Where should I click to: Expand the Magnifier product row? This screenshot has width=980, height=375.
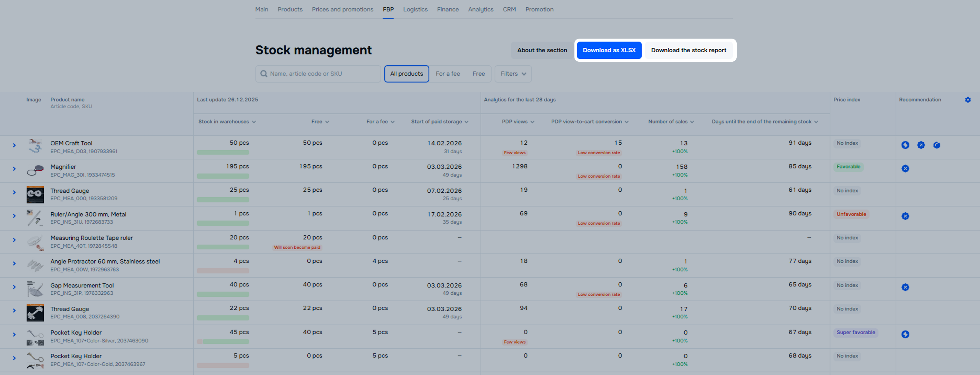coord(14,169)
